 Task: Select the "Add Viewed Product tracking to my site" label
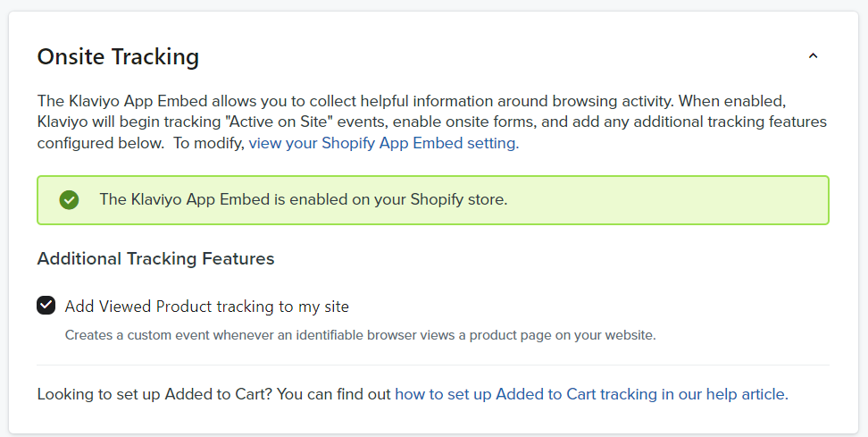click(206, 307)
